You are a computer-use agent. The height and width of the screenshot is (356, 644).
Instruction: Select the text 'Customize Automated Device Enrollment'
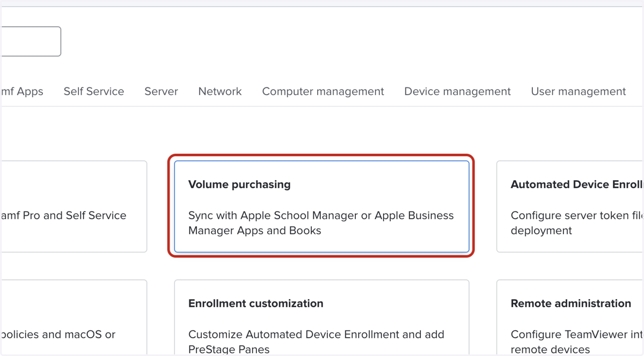(294, 335)
